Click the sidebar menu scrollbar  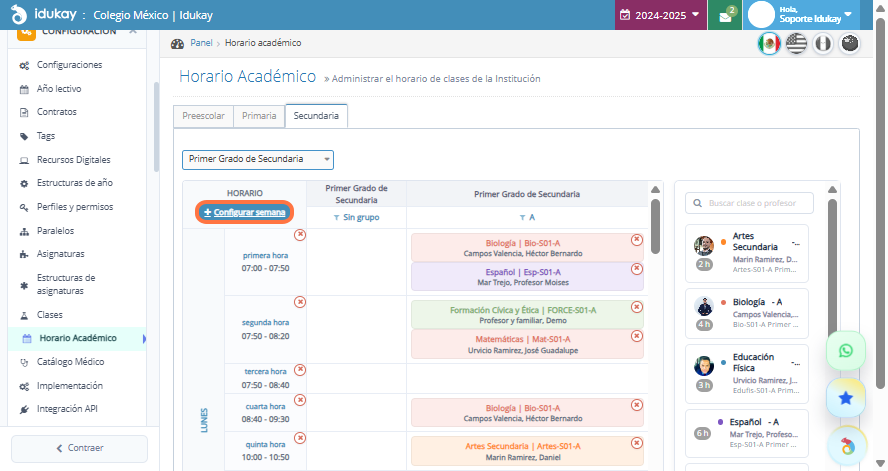coord(156,127)
